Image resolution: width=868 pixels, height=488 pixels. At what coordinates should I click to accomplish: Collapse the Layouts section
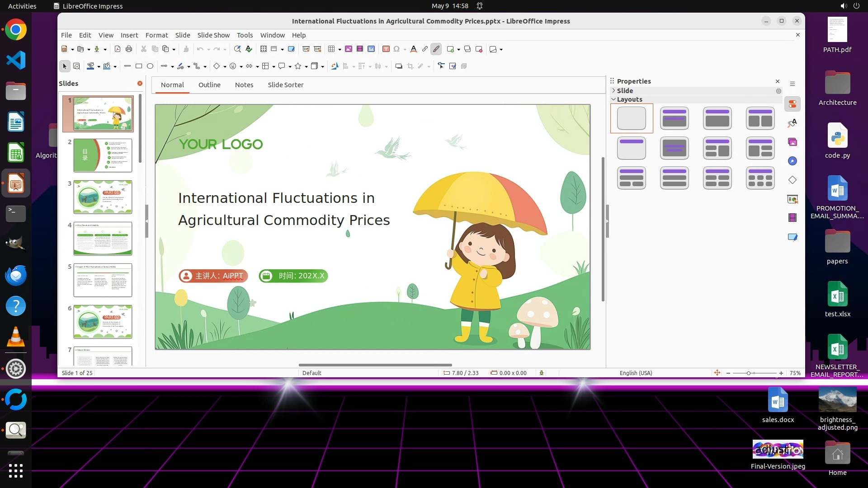click(614, 99)
